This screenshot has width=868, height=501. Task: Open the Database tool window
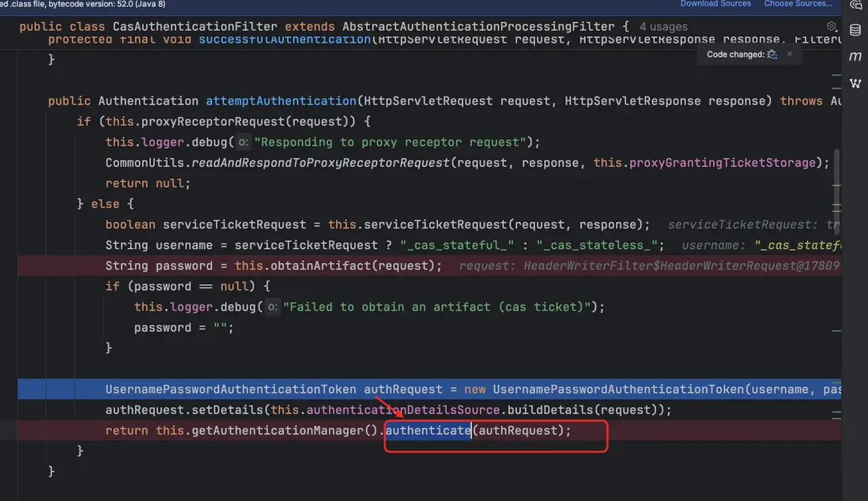(855, 29)
